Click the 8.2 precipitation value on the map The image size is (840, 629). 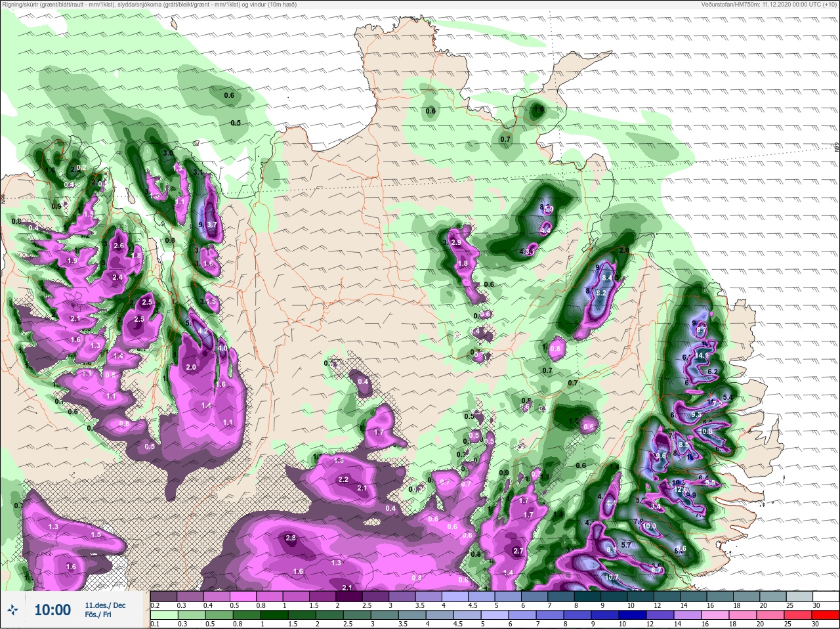pyautogui.click(x=600, y=293)
